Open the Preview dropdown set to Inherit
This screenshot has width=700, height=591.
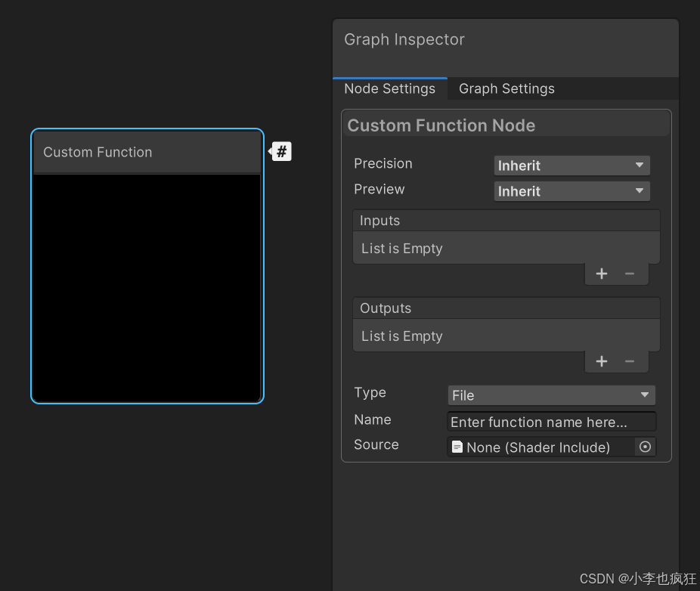tap(571, 190)
